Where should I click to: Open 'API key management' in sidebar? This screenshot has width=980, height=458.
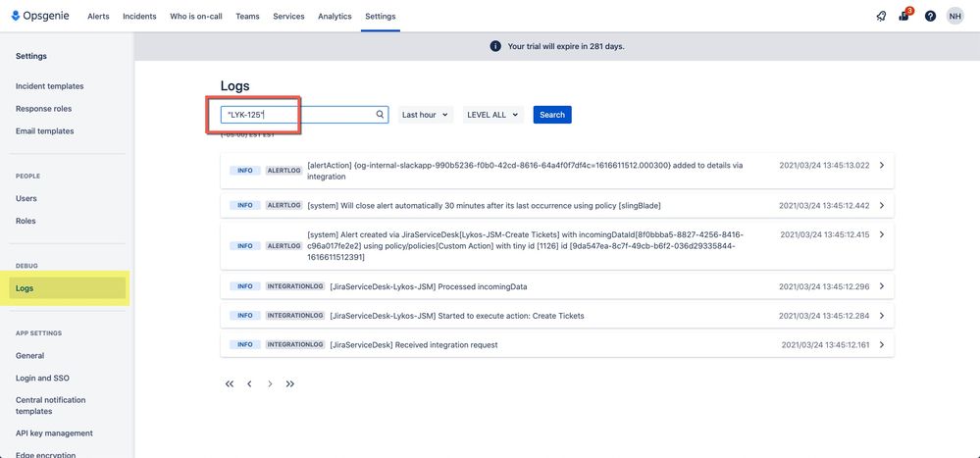[x=54, y=433]
